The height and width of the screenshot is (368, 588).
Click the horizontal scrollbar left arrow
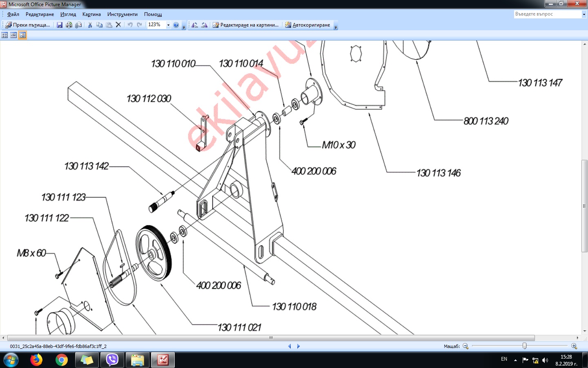[x=3, y=338]
